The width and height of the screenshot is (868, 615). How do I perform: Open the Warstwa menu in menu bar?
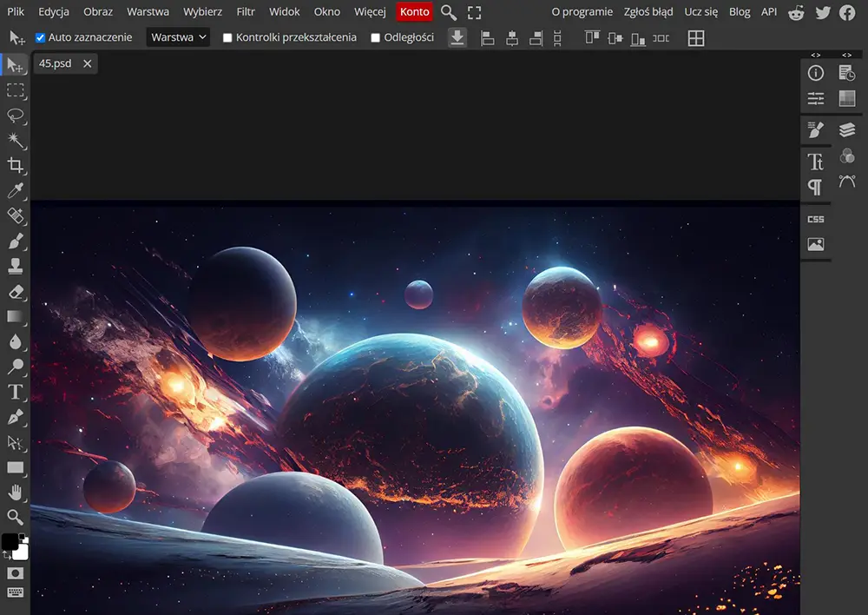(148, 11)
